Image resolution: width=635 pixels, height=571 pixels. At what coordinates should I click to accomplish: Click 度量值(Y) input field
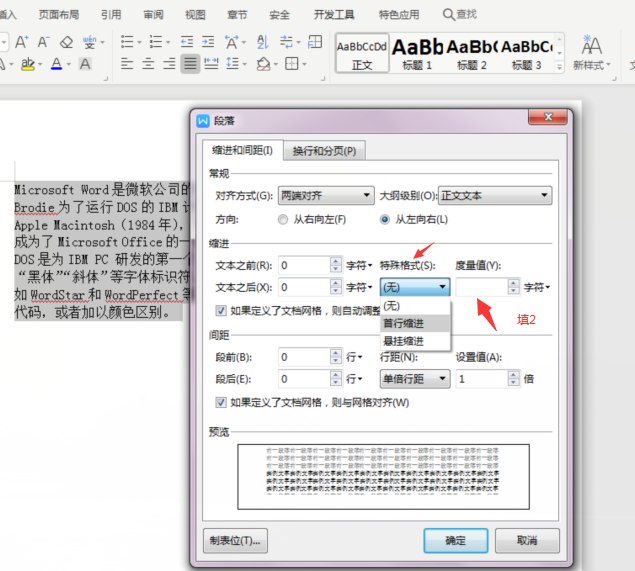click(x=482, y=287)
